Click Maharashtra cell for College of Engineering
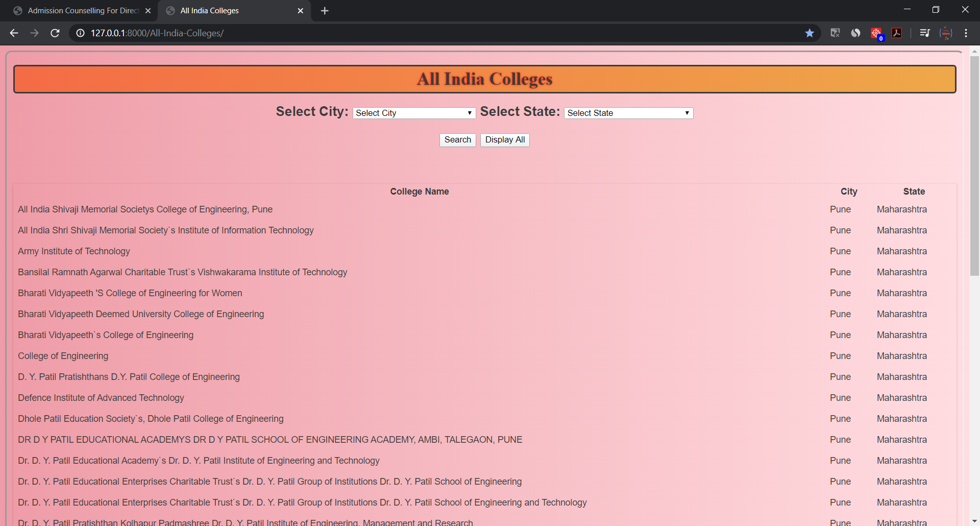This screenshot has width=980, height=526. (x=902, y=356)
